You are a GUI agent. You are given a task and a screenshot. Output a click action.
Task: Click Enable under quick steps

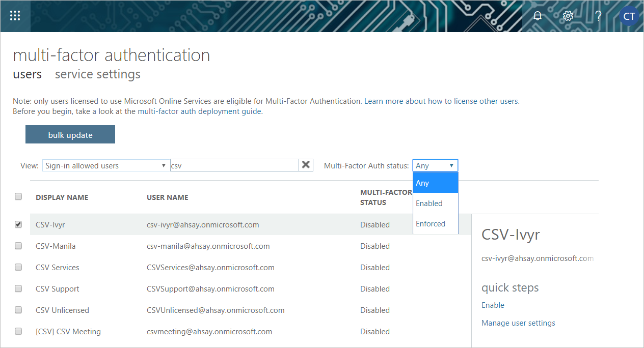tap(493, 305)
